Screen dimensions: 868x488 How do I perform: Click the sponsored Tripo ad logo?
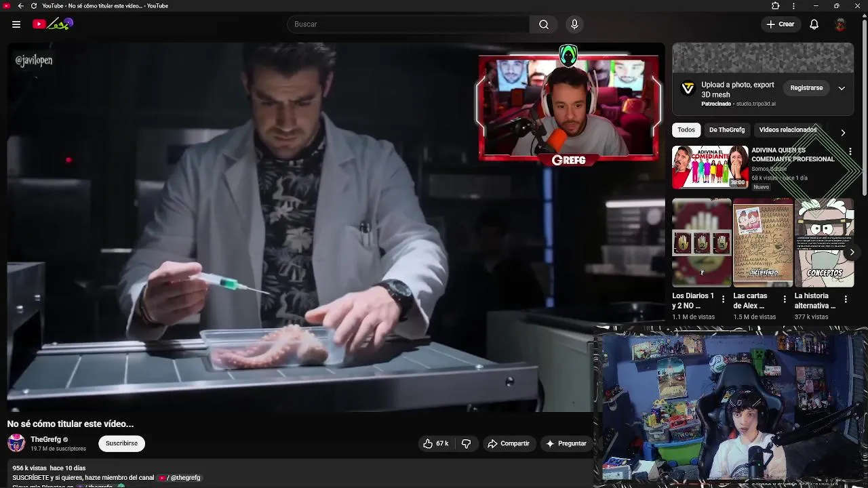pos(688,88)
